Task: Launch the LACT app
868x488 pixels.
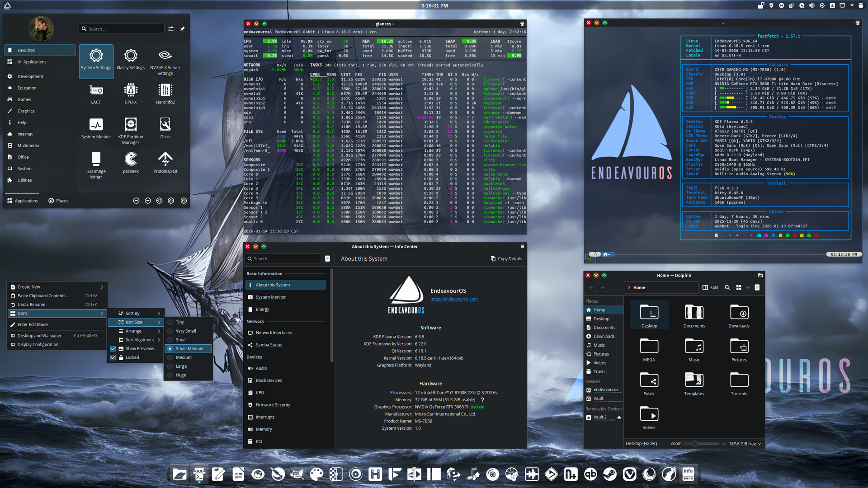Action: 96,94
